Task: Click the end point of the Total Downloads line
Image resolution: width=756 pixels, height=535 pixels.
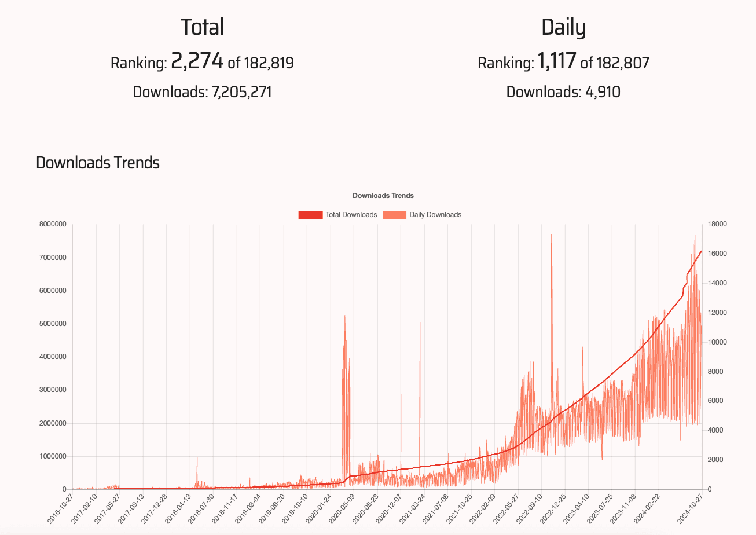Action: click(702, 252)
